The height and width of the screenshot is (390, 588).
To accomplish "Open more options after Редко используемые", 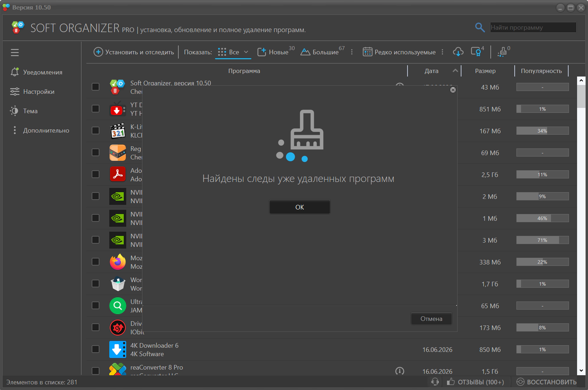I will (x=442, y=52).
